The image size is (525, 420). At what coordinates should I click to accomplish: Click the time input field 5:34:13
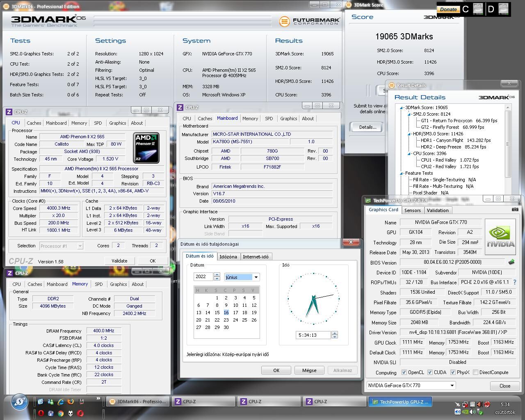point(313,335)
